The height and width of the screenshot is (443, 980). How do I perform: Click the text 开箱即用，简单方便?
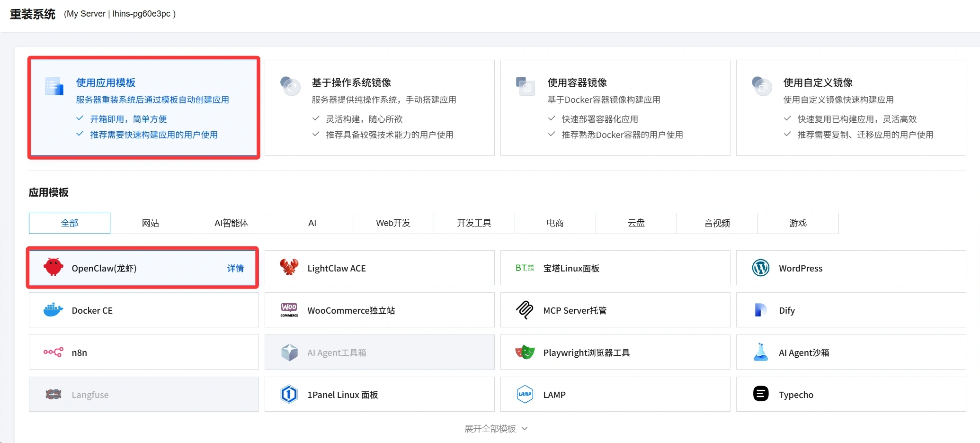coord(128,119)
